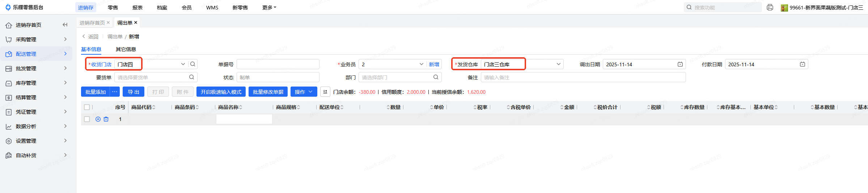Click the 自动补货 sidebar icon

(x=9, y=155)
